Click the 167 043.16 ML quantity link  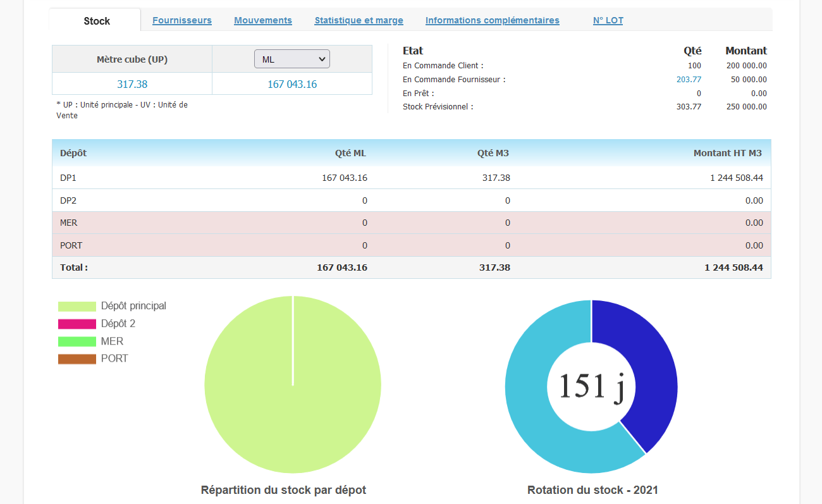(292, 84)
